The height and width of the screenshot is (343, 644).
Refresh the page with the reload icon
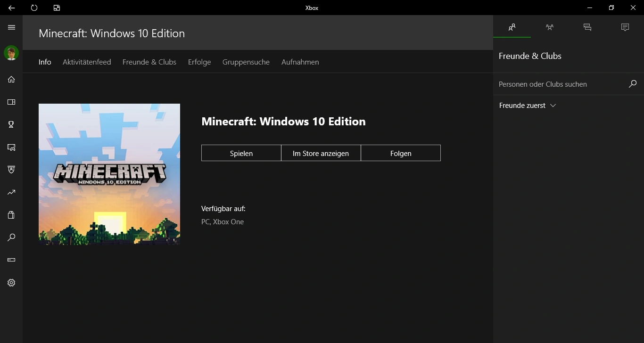34,8
